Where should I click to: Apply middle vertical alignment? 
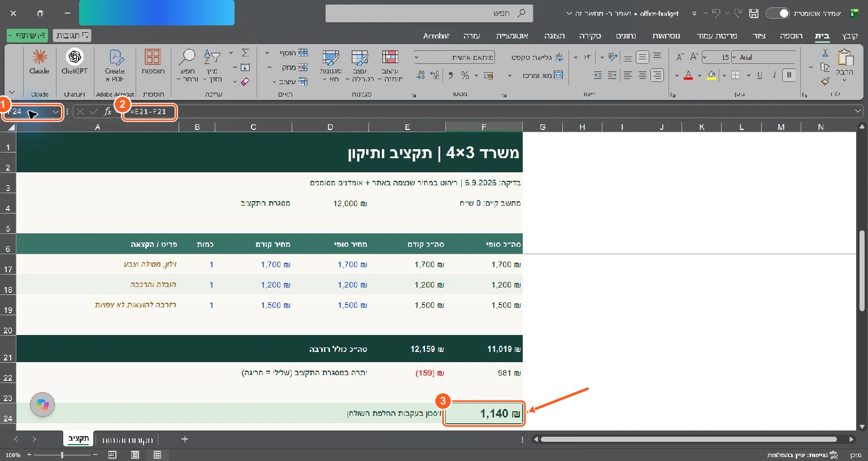[x=643, y=57]
